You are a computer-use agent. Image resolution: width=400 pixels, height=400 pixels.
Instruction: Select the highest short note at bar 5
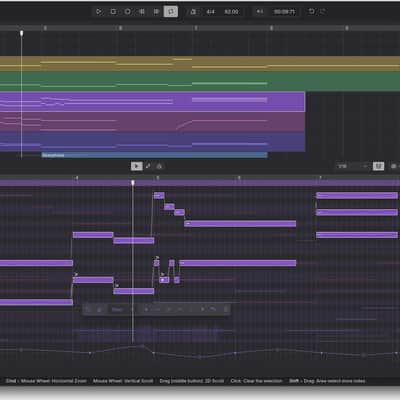pos(159,195)
